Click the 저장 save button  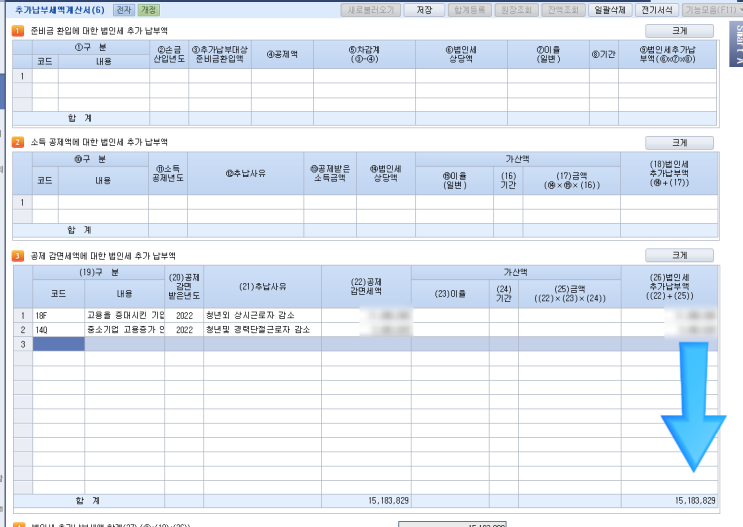click(424, 10)
